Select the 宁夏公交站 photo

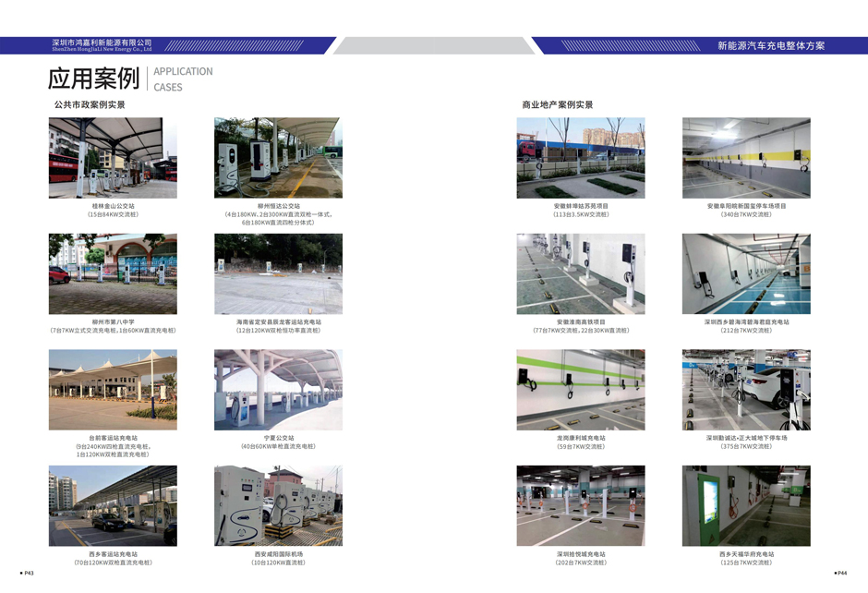click(278, 389)
